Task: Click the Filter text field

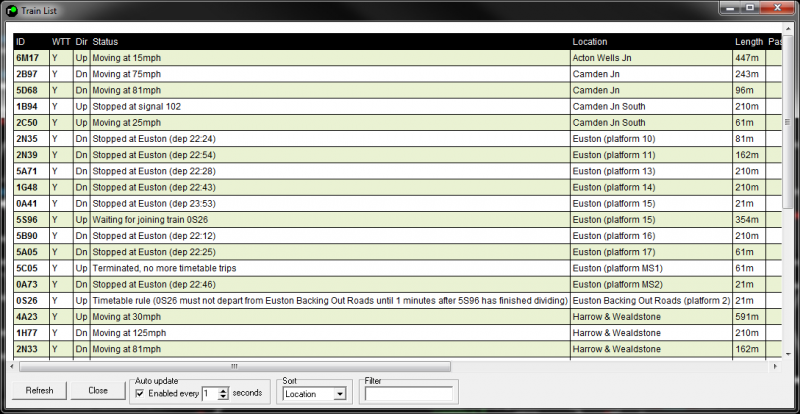Action: [x=409, y=394]
